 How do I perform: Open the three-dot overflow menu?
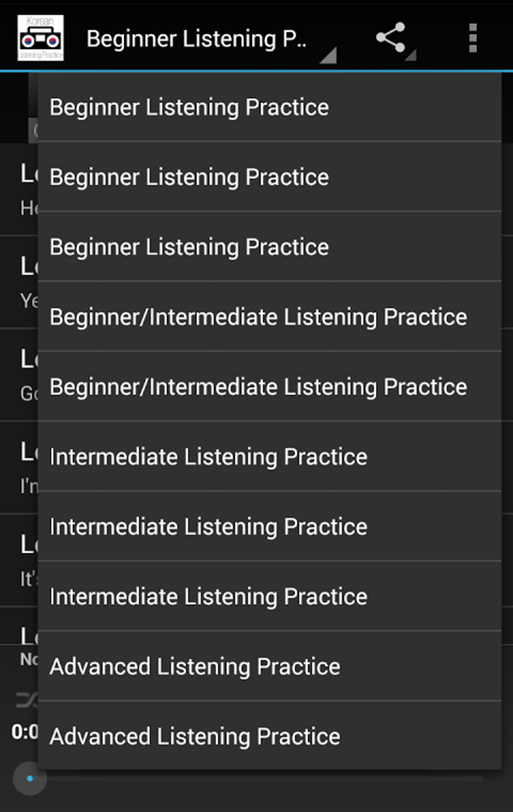click(x=472, y=38)
